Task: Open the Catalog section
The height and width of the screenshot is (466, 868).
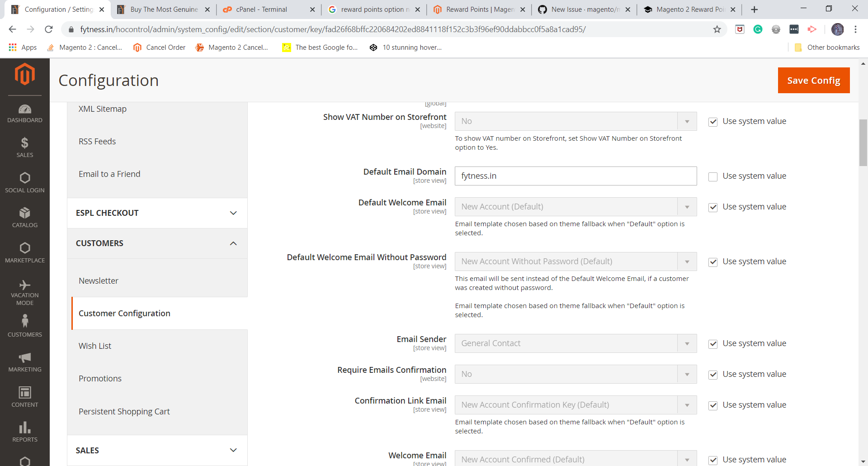Action: (x=25, y=217)
